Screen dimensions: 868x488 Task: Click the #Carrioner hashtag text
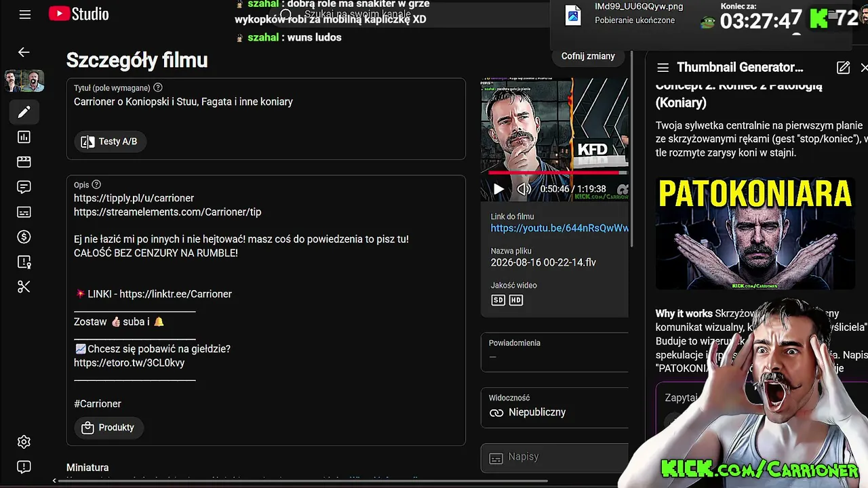(x=98, y=404)
